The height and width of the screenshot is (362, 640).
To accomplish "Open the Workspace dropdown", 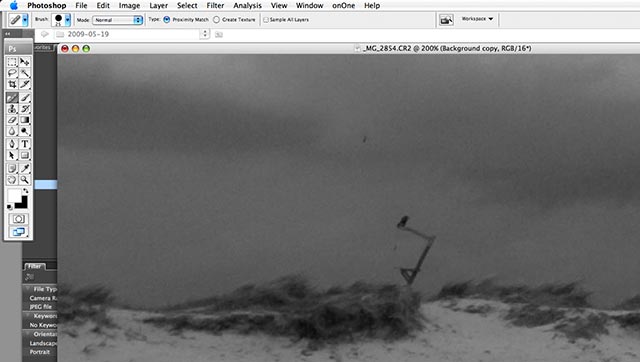I will pos(478,19).
